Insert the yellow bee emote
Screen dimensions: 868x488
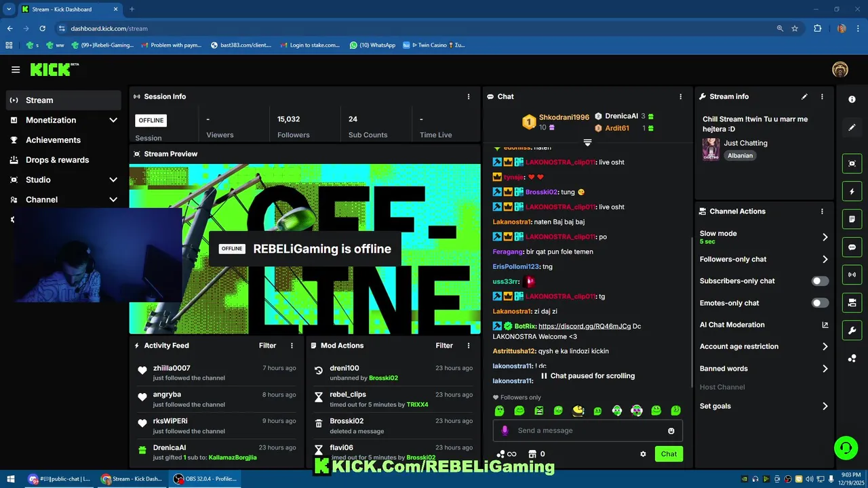(578, 411)
